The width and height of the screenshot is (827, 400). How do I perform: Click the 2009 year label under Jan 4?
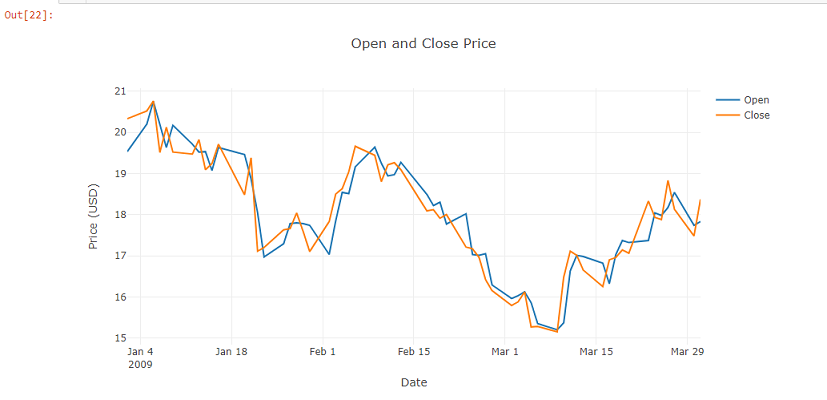139,365
